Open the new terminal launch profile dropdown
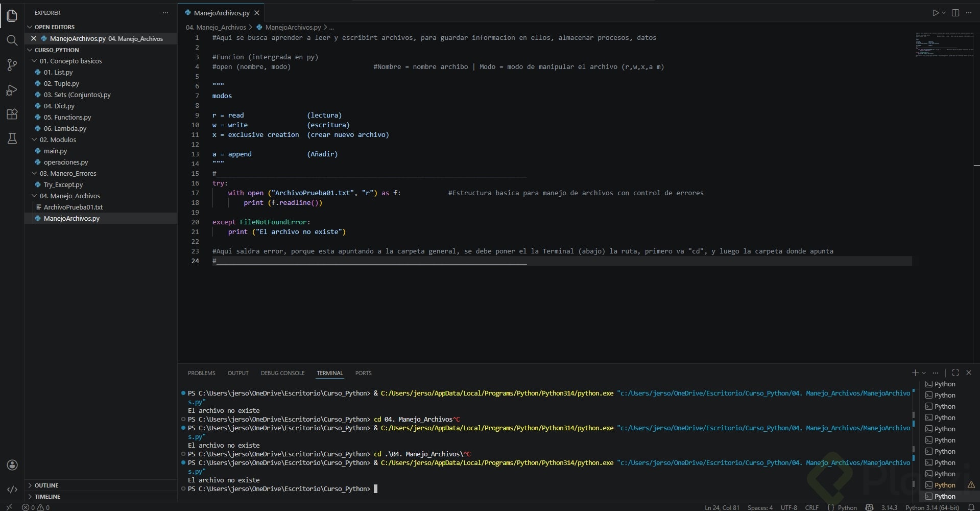 click(924, 373)
